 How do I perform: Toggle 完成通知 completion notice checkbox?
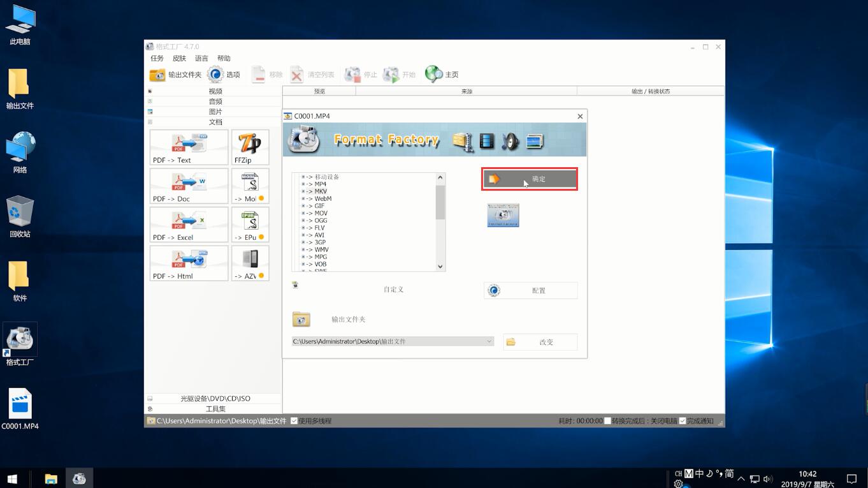point(683,421)
